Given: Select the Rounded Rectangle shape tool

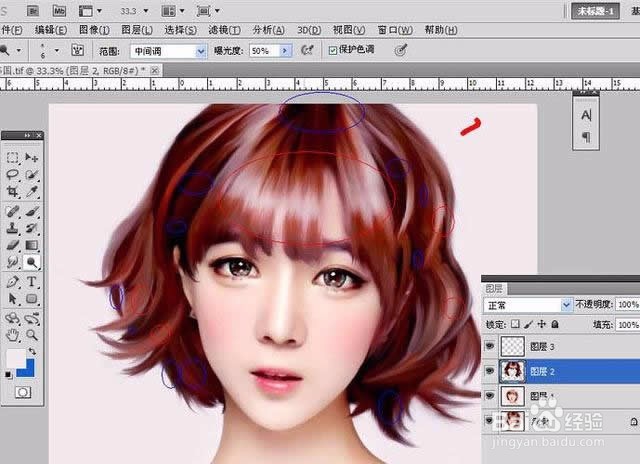Looking at the screenshot, I should [31, 299].
